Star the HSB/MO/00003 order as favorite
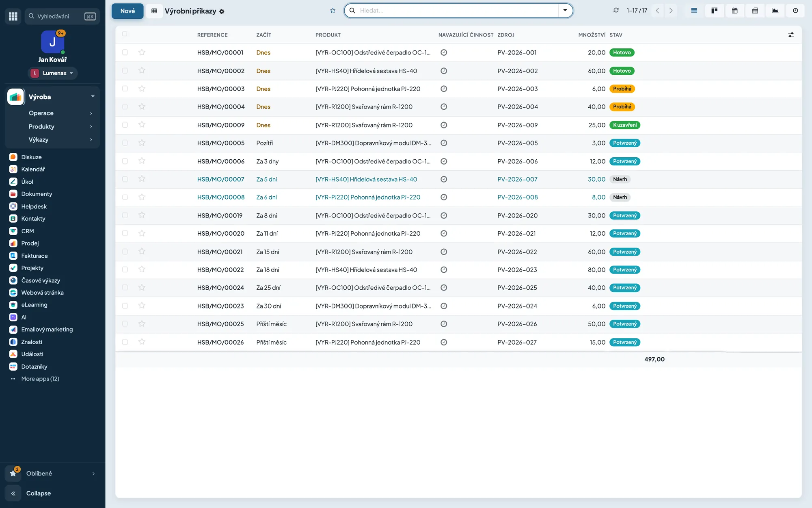 coord(142,89)
